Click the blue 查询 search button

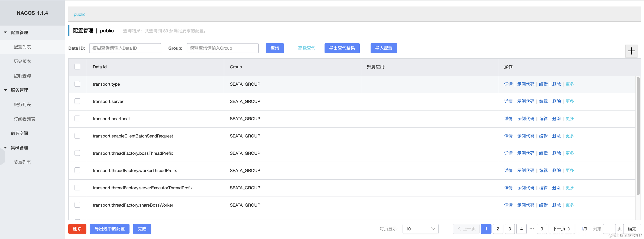pyautogui.click(x=275, y=48)
